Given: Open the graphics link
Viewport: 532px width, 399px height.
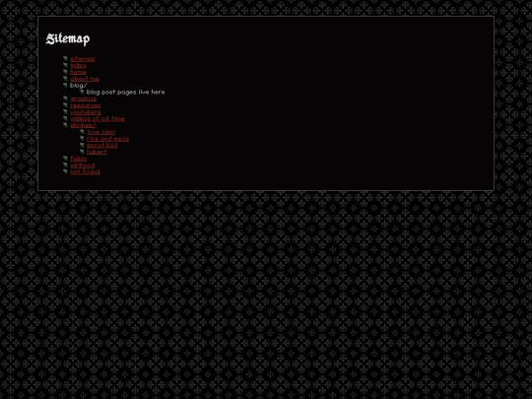Looking at the screenshot, I should click(83, 99).
